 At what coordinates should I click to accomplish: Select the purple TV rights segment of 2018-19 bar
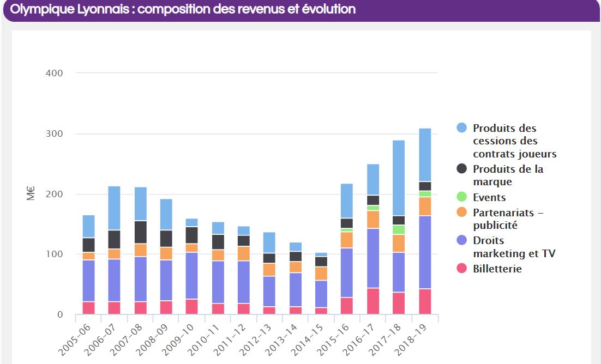tap(425, 252)
